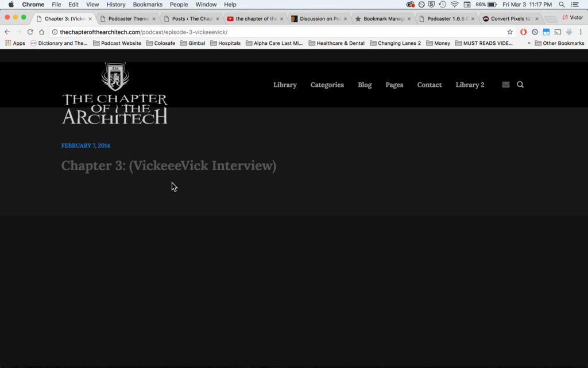Click the envelope email icon in site header
The width and height of the screenshot is (588, 368).
505,85
